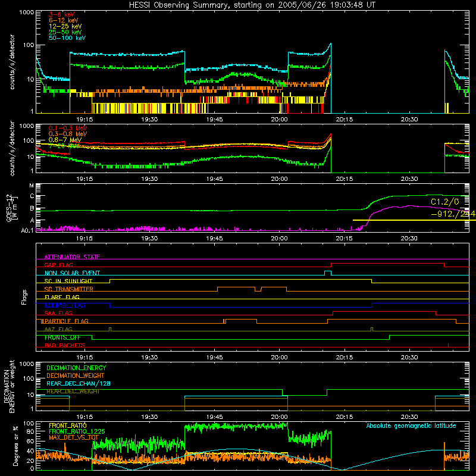The image size is (476, 476).
Task: Click the A0.1 GOES tick label
Action: coord(27,231)
